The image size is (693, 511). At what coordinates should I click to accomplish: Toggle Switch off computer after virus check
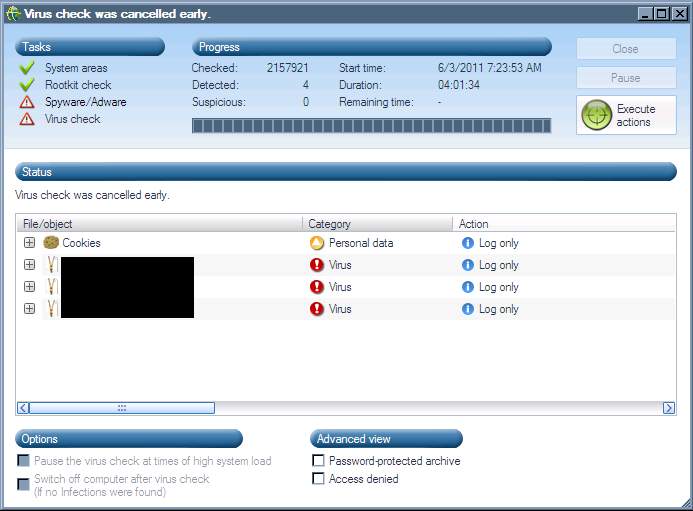23,484
